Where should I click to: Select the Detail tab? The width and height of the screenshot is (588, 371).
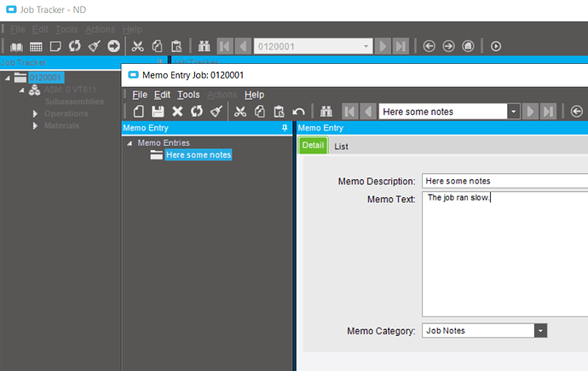[313, 145]
